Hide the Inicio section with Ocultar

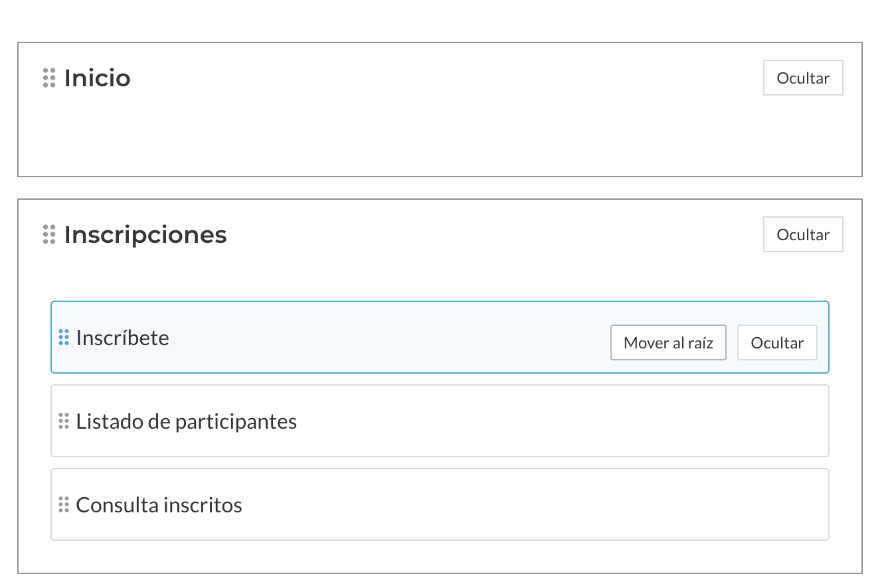803,78
